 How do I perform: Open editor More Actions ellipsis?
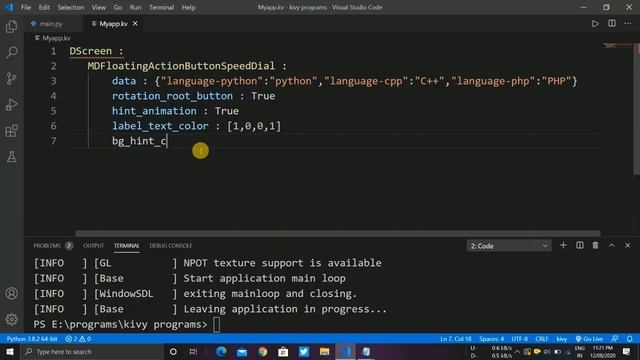[x=628, y=24]
